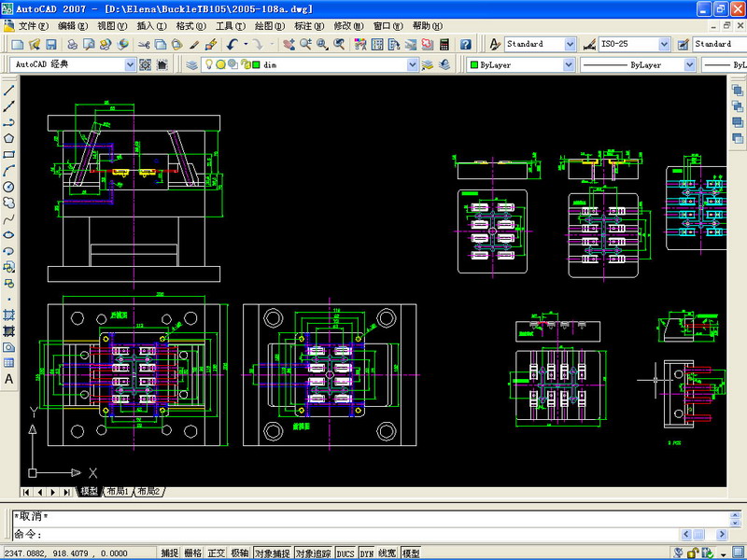Click the Help question mark icon
Screen dimensions: 747x560
tap(465, 44)
